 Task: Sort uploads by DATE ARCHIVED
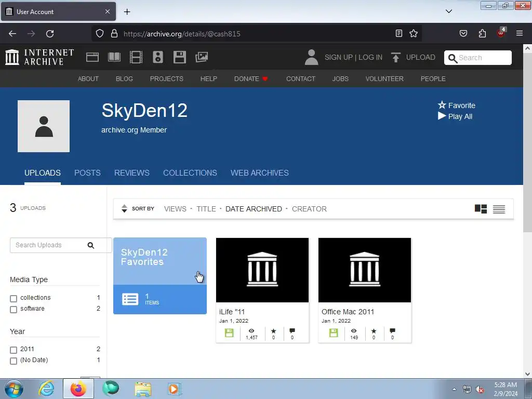click(254, 209)
